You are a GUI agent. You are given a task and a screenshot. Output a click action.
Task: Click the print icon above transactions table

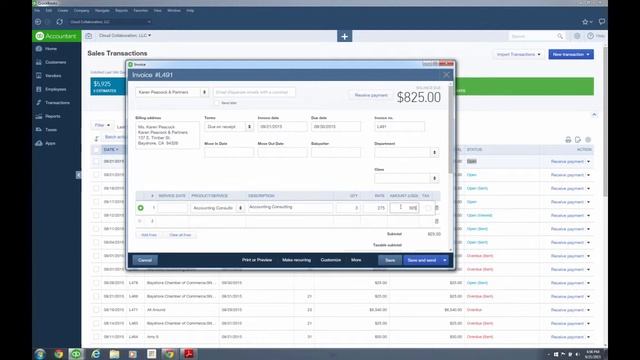(x=568, y=140)
